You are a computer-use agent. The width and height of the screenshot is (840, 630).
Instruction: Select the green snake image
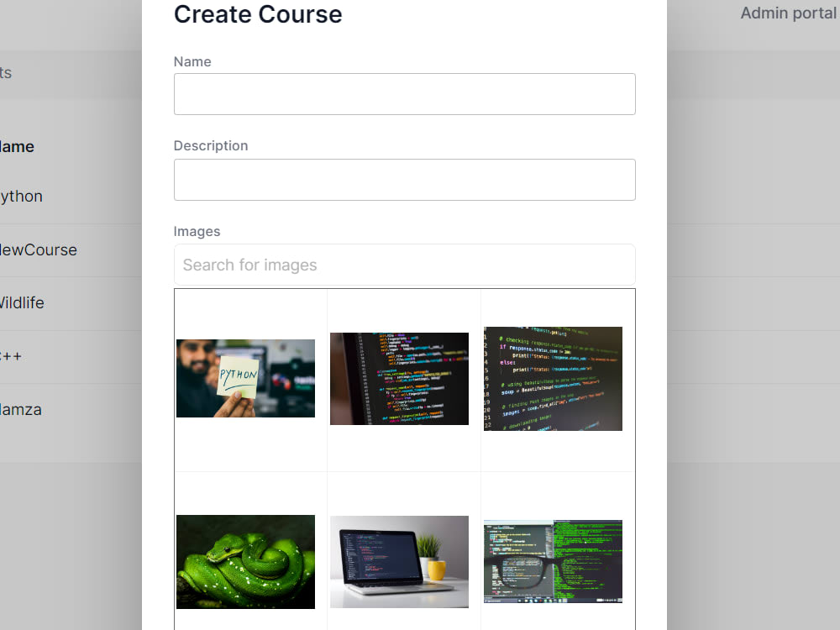coord(245,561)
